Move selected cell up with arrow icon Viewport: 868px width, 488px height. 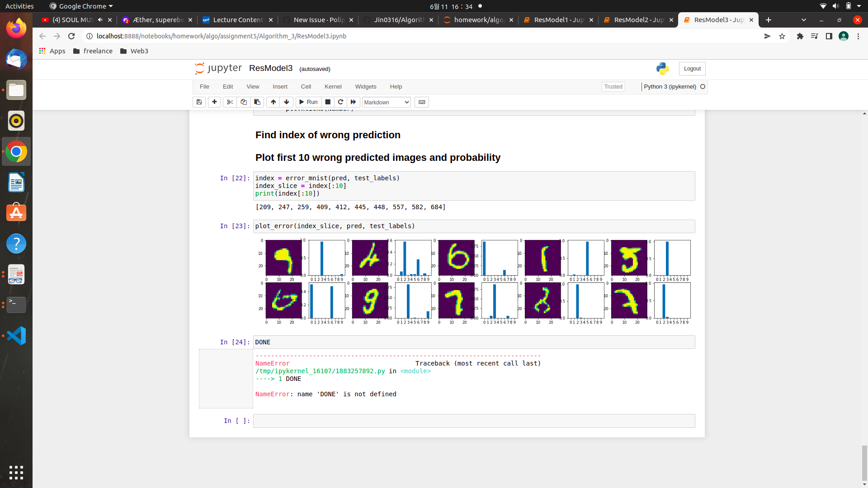(273, 102)
